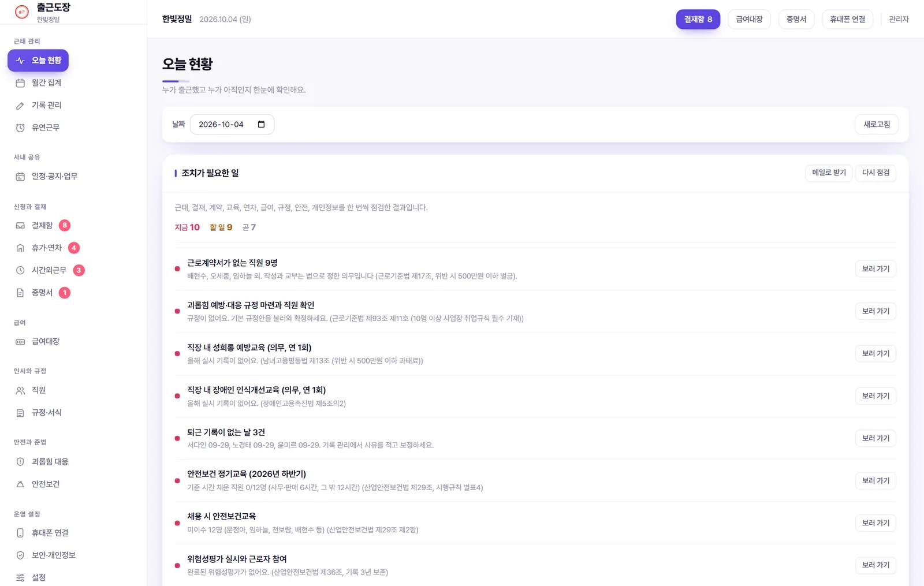Click the red 8 badge beside 결재함
924x586 pixels.
click(65, 225)
